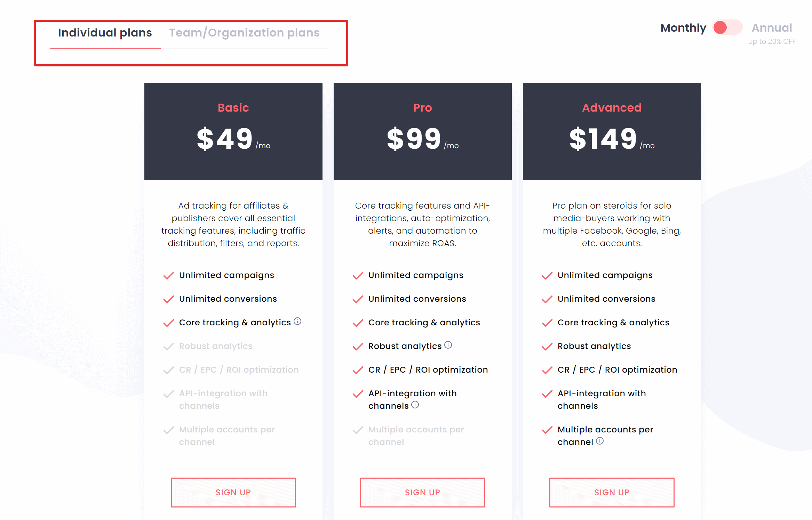
Task: Click checkmark next to Unlimited conversions in Pro plan
Action: [358, 299]
